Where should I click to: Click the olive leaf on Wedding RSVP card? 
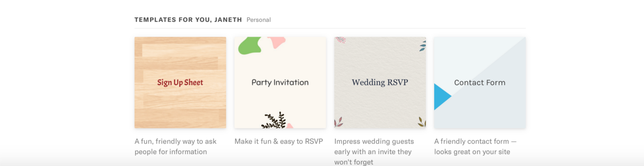421,122
